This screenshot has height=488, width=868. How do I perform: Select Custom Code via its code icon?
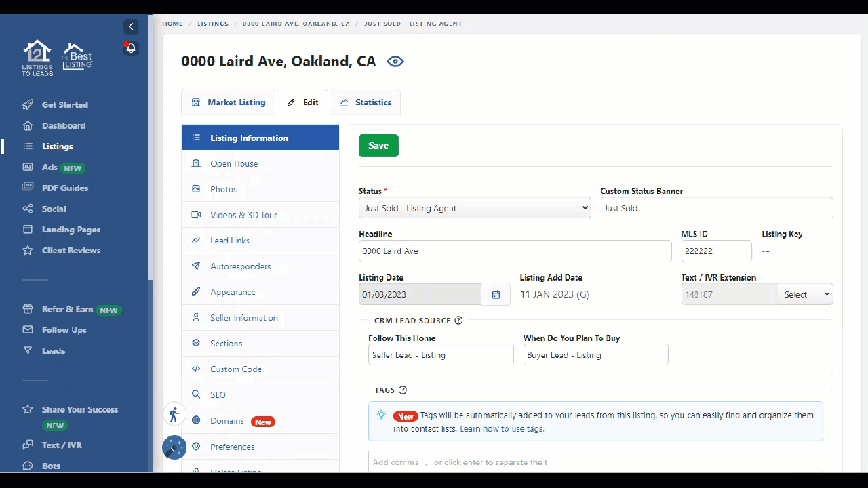tap(196, 369)
